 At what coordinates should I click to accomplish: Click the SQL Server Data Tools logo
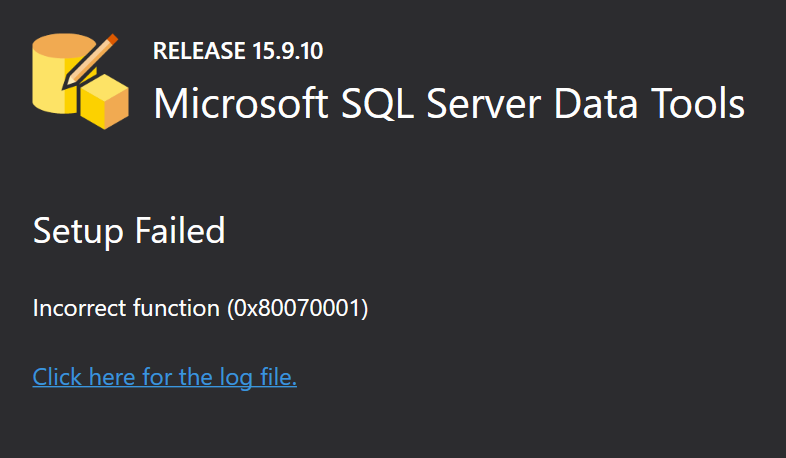point(80,81)
